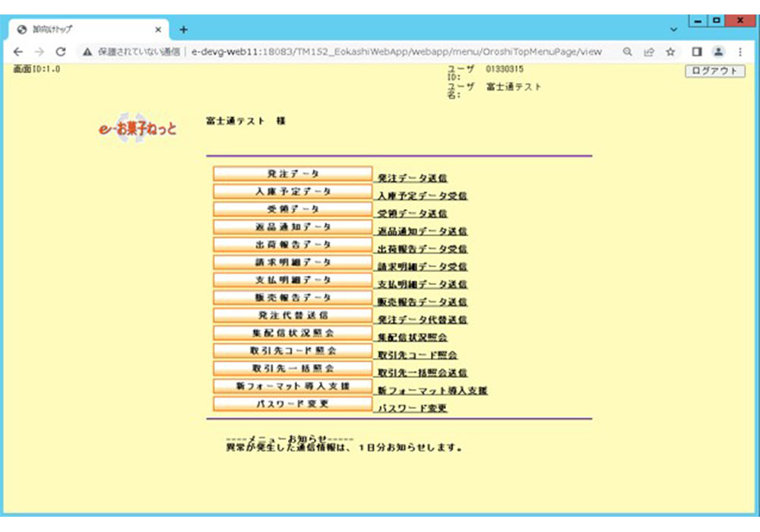Viewport: 760px width, 532px height.
Task: Expand the tab search chevron
Action: tap(673, 30)
